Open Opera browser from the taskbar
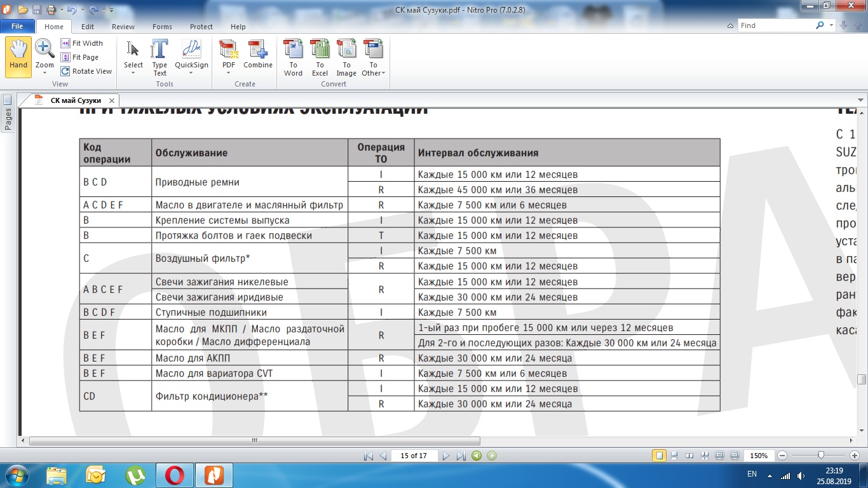This screenshot has height=488, width=868. (x=175, y=475)
